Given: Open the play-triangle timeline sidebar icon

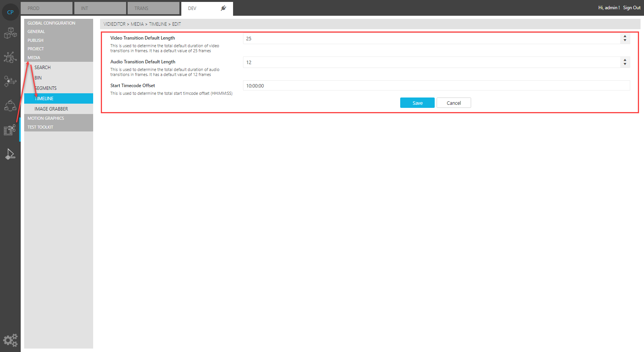Looking at the screenshot, I should point(10,154).
